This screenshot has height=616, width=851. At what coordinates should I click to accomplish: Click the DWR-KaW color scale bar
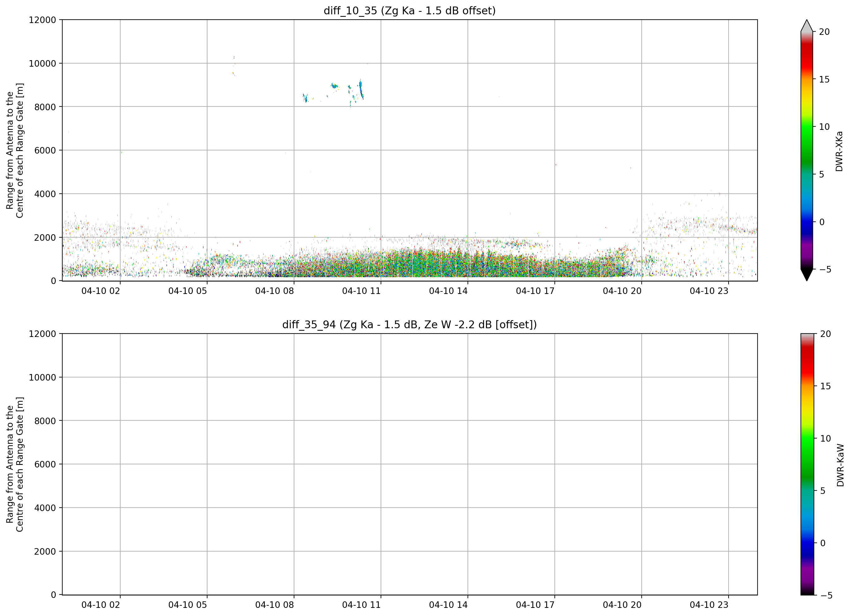point(807,464)
